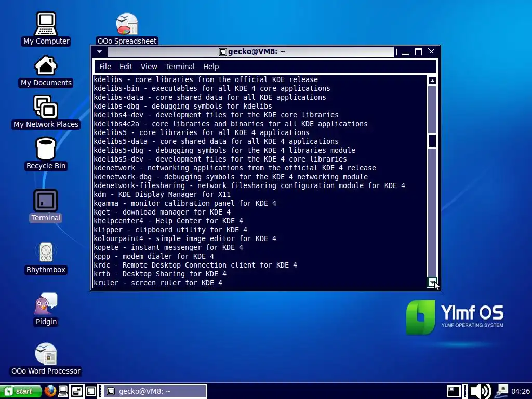Select the Recycle Bin icon
Image resolution: width=532 pixels, height=399 pixels.
46,153
